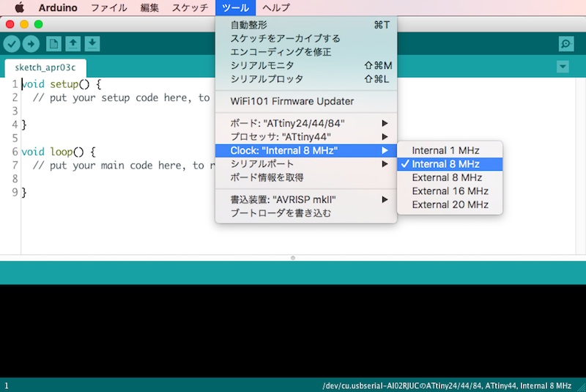The width and height of the screenshot is (586, 392).
Task: Click the Upload arrow toolbar icon
Action: [31, 44]
